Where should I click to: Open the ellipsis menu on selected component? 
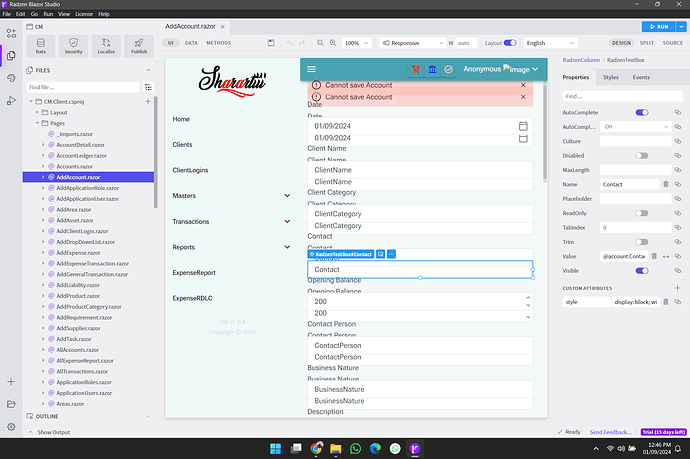point(391,254)
